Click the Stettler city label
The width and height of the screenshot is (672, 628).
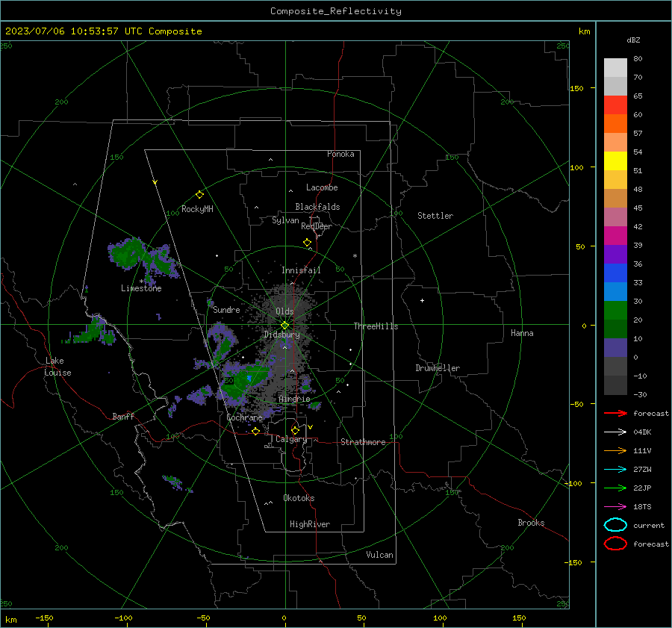tap(435, 216)
